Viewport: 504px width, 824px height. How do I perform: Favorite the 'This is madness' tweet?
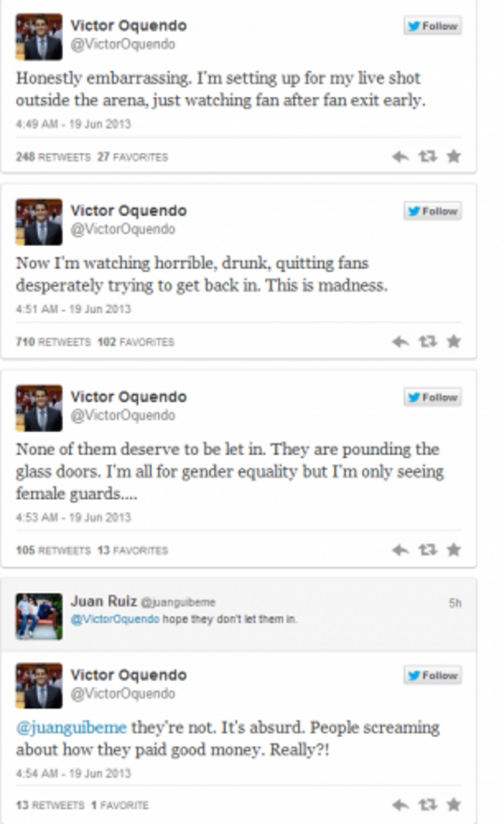pos(454,341)
